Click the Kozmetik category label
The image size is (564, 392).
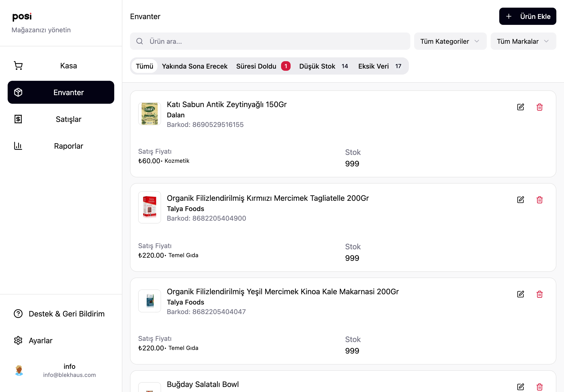coord(177,161)
